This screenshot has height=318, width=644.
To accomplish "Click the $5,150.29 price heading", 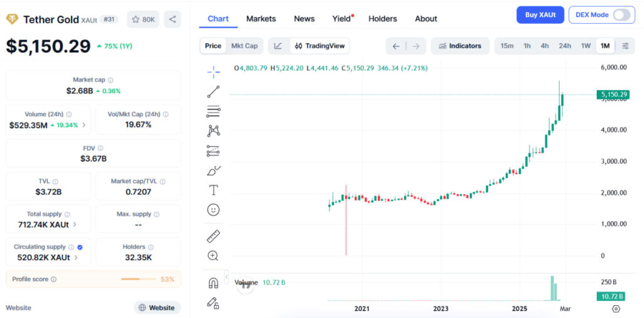I will point(48,47).
